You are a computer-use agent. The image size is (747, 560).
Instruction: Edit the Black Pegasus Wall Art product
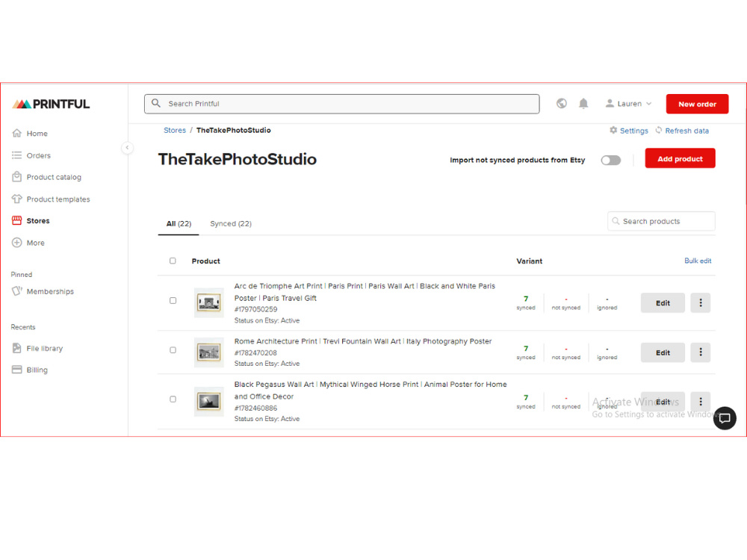(x=662, y=402)
